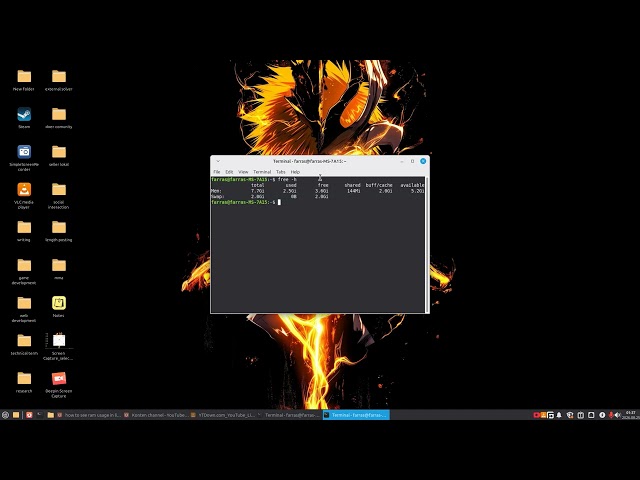The height and width of the screenshot is (480, 640).
Task: Click the folder icon before browser windows
Action: point(51,415)
